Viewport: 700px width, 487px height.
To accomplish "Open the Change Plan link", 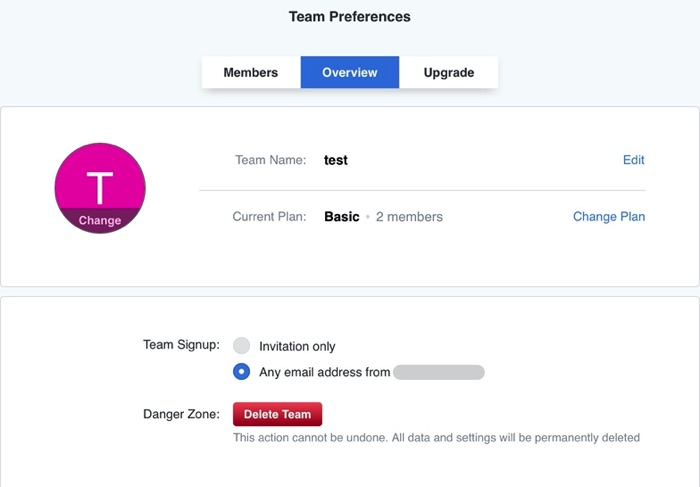I will tap(608, 217).
